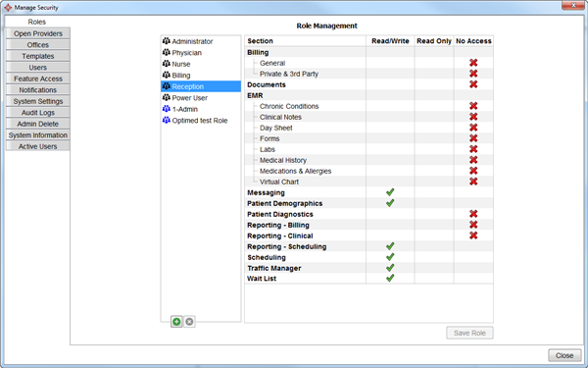Go to the Users tab

tap(38, 67)
